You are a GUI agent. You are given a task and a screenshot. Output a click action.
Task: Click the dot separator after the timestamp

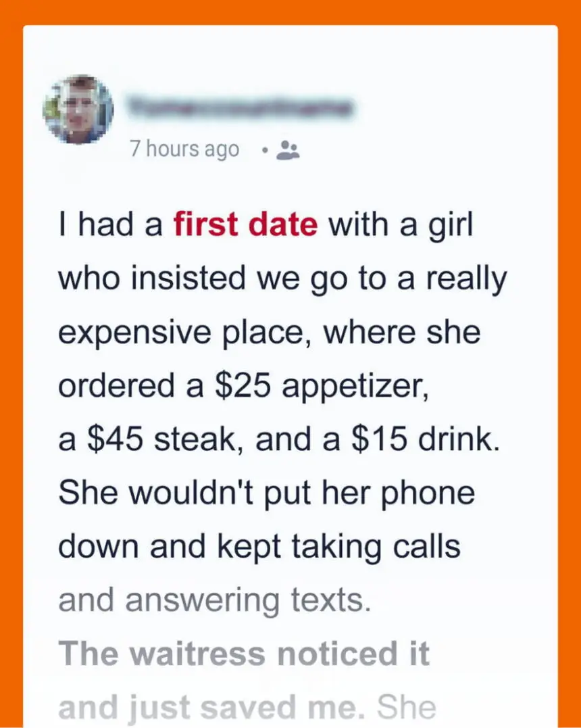tap(266, 149)
